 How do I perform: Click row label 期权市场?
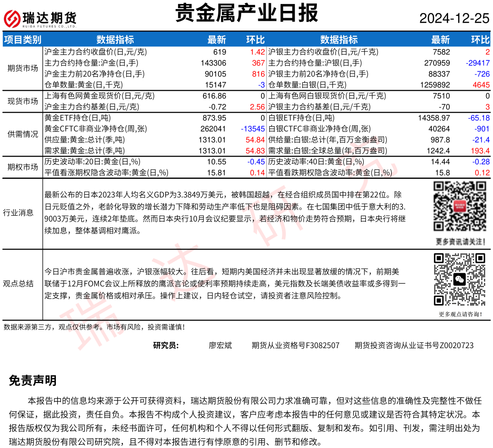(23, 167)
